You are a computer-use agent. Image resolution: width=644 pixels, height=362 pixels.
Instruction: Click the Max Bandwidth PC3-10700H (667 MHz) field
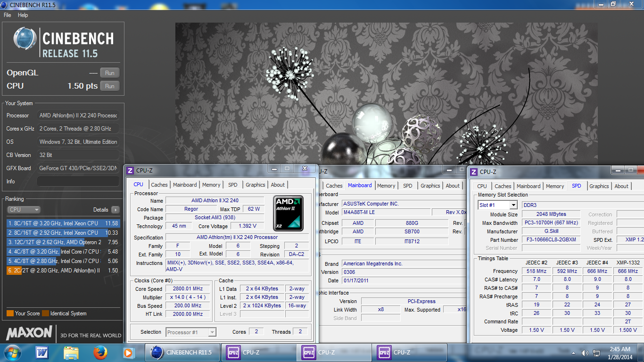coord(552,223)
